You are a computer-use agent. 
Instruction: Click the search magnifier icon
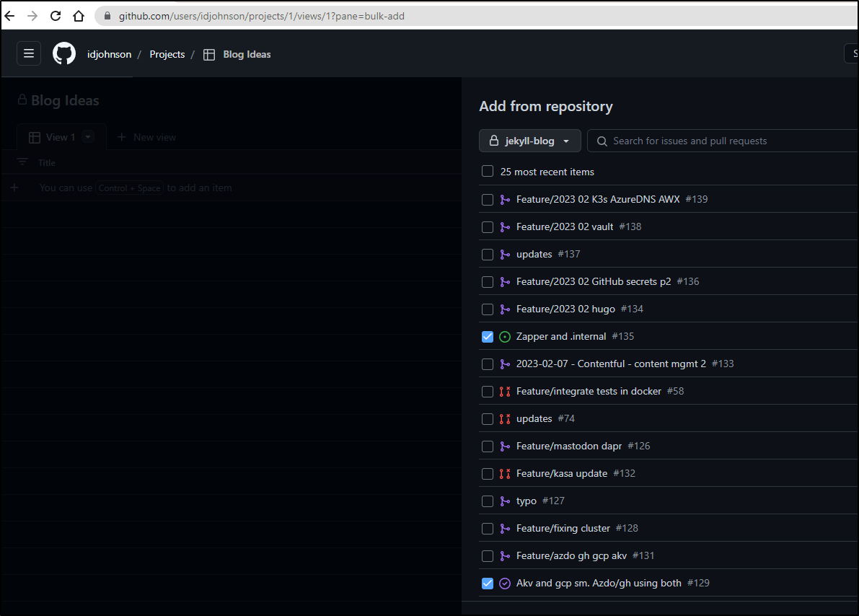(x=602, y=141)
